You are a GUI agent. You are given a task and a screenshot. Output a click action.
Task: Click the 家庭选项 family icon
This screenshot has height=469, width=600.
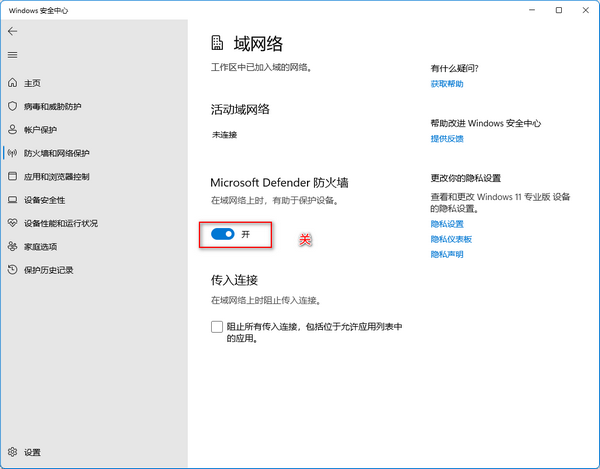(12, 247)
